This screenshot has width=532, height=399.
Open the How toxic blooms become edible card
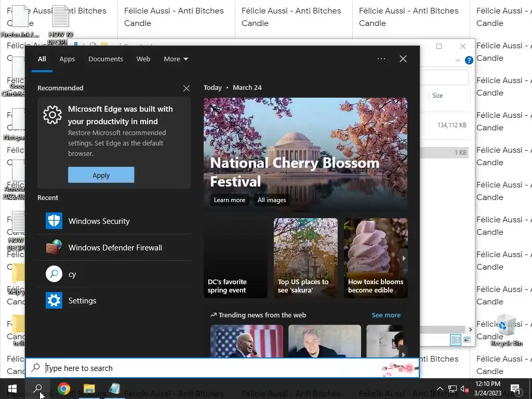[376, 258]
